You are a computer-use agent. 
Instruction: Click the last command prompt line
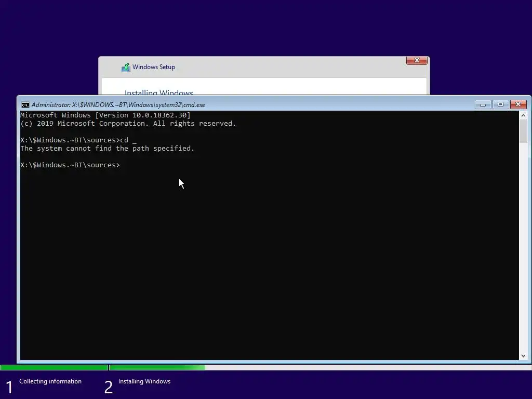coord(70,165)
